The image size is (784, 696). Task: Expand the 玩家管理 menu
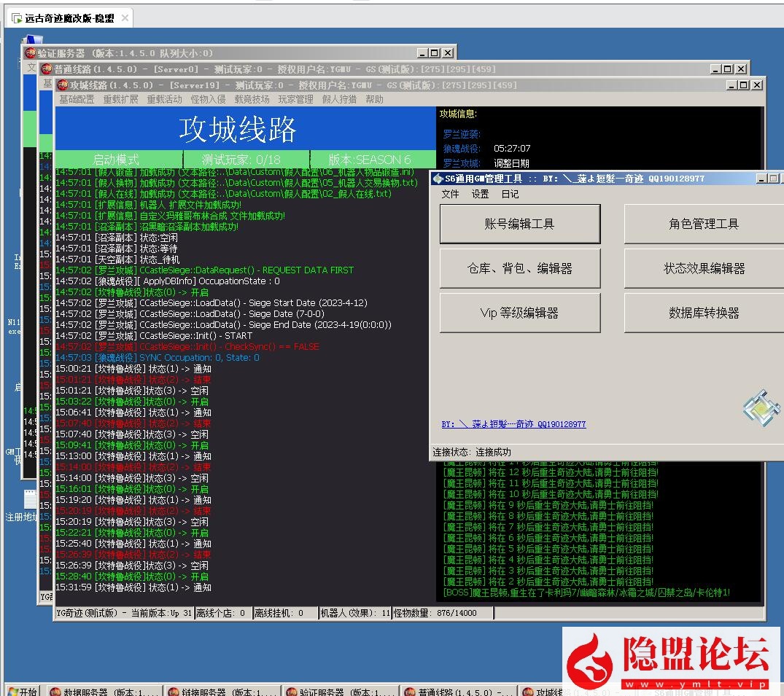click(x=295, y=99)
